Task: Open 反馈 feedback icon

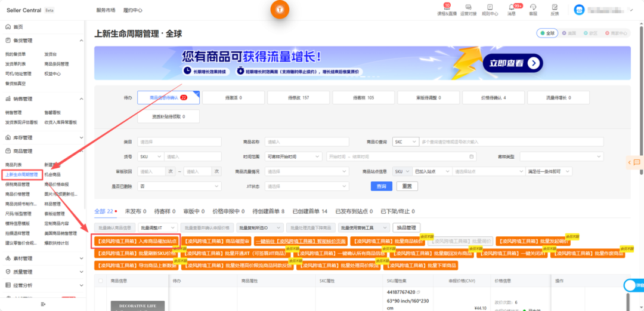Action: (x=555, y=7)
